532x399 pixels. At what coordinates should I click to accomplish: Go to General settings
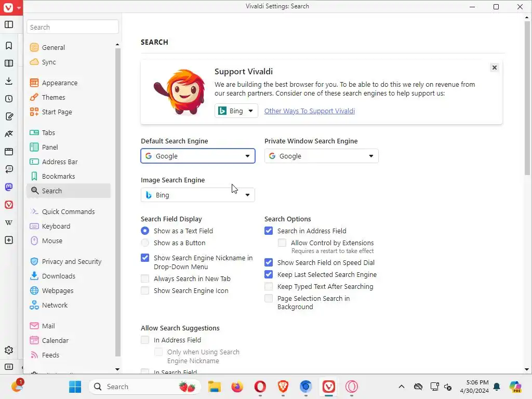coord(54,47)
